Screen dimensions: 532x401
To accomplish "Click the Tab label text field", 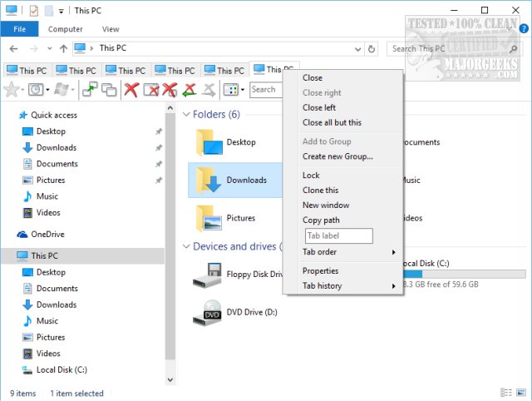I will tap(339, 235).
